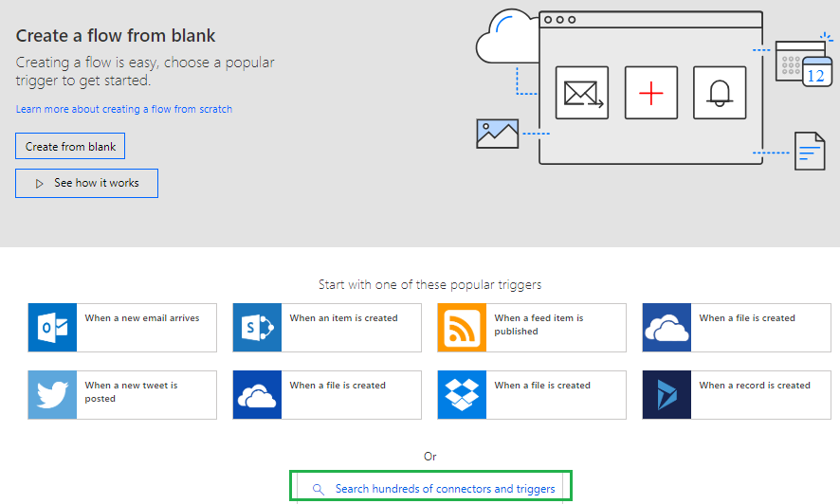This screenshot has width=840, height=504.
Task: Select When an item is created trigger text
Action: [344, 317]
